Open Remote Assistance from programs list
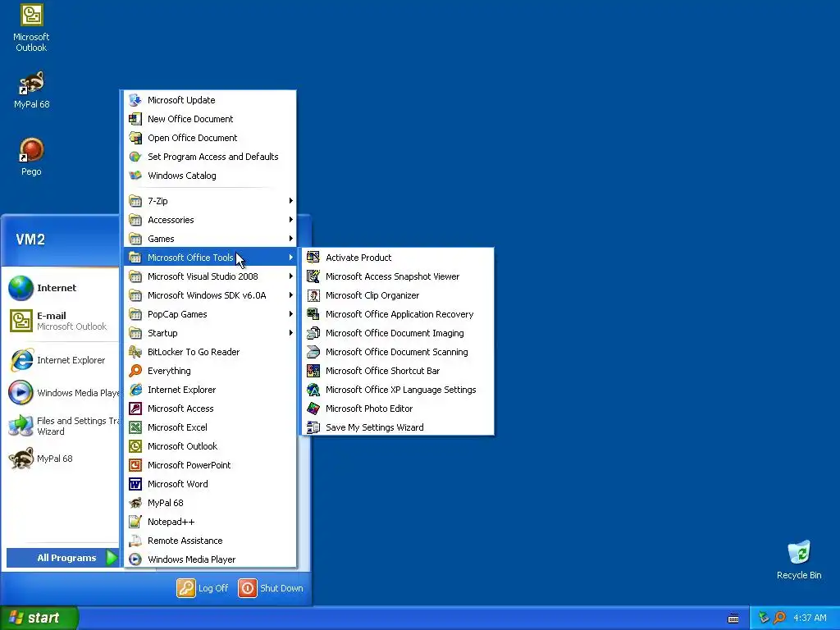This screenshot has height=630, width=840. 210,541
